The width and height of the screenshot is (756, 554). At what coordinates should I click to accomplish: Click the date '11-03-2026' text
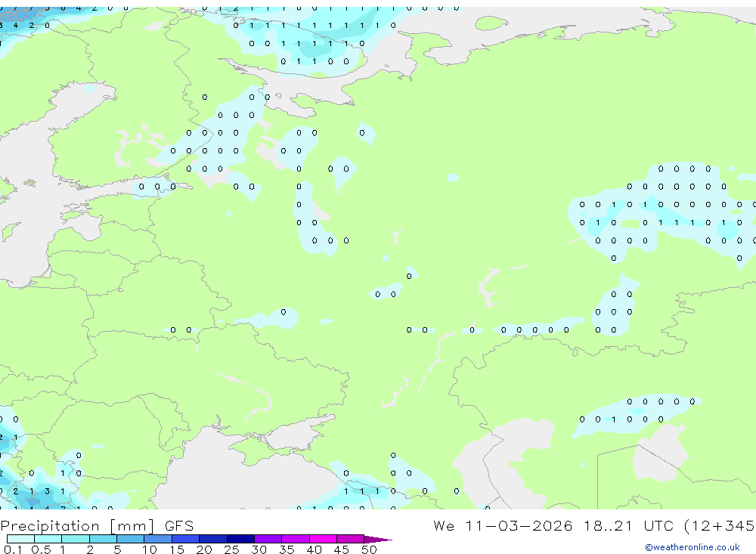(x=519, y=526)
